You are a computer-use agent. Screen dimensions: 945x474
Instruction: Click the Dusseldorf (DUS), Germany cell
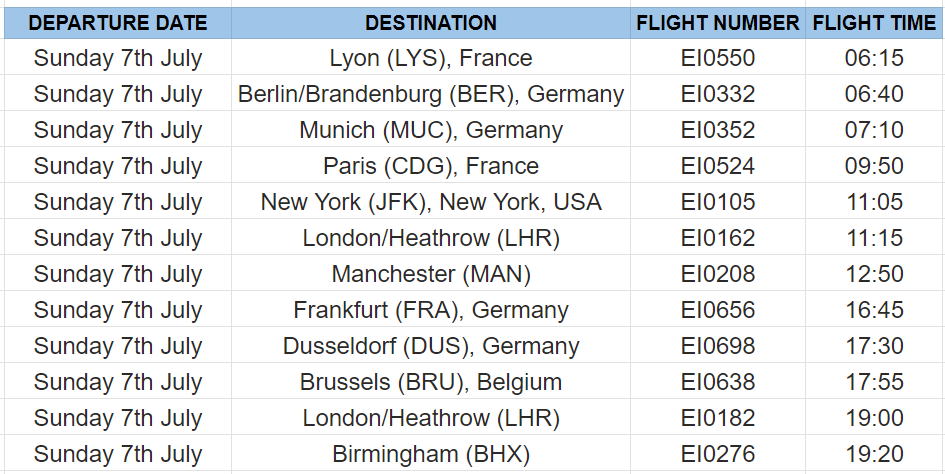coord(431,346)
